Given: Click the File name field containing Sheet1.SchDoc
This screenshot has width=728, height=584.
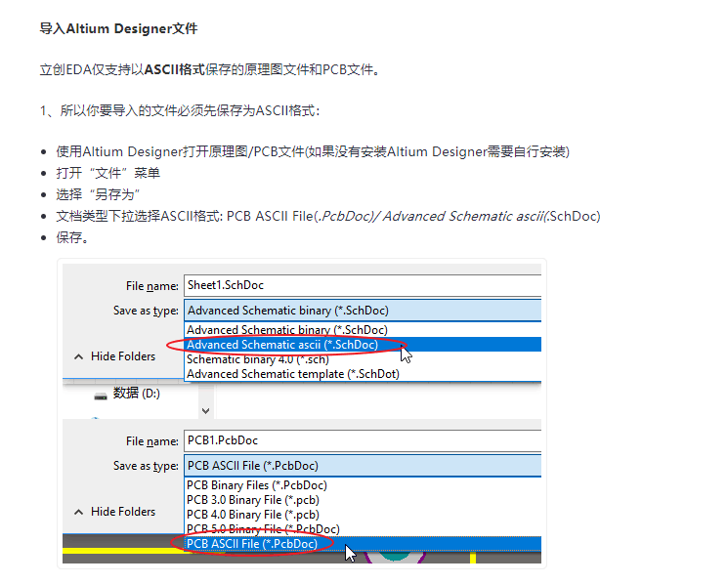Looking at the screenshot, I should 362,285.
